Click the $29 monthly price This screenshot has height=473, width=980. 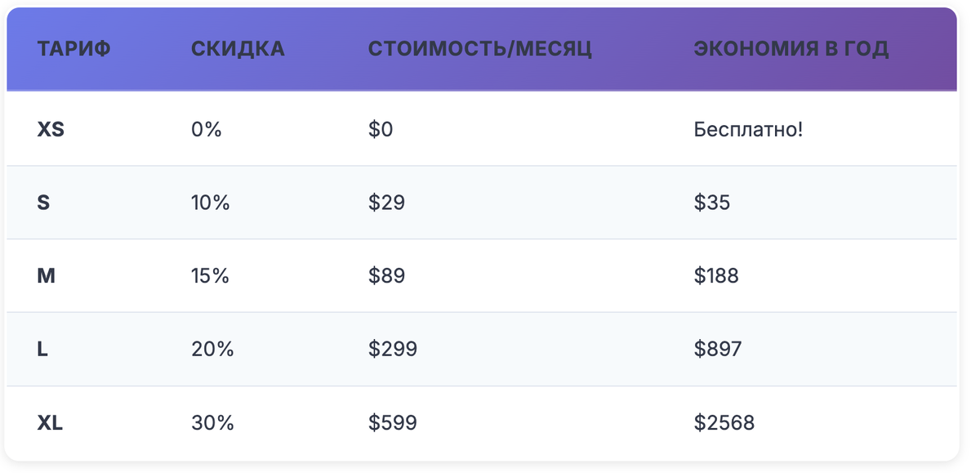(386, 203)
